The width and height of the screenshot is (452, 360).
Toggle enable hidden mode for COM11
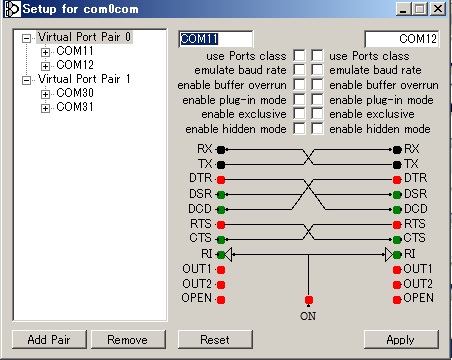[x=299, y=129]
